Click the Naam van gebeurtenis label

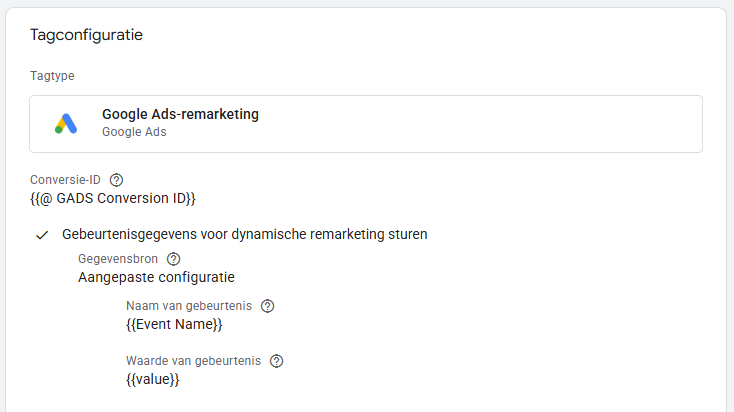coord(189,306)
